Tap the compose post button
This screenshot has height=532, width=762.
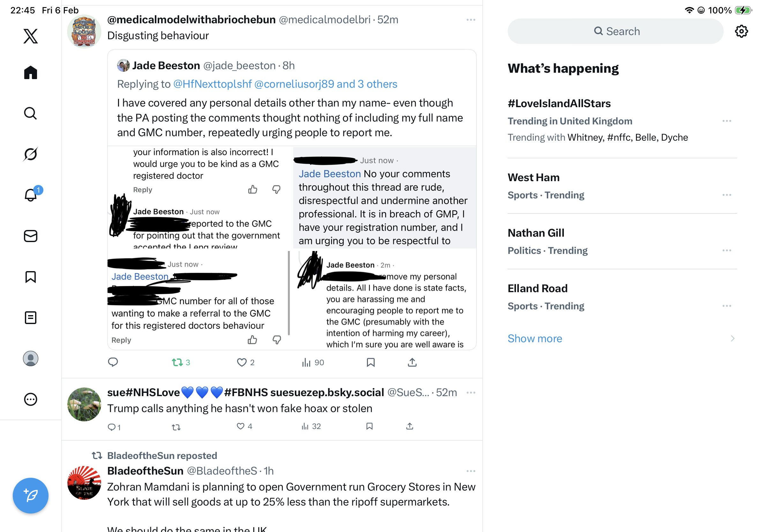point(31,496)
